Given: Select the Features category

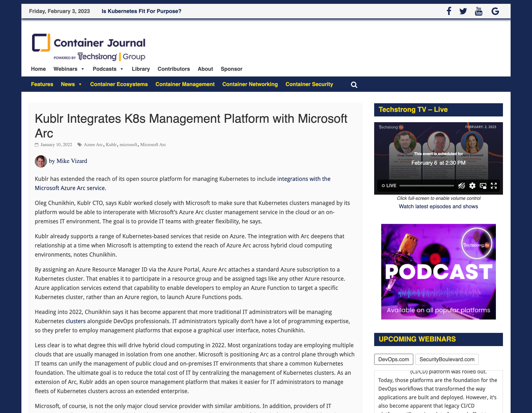Looking at the screenshot, I should [42, 84].
